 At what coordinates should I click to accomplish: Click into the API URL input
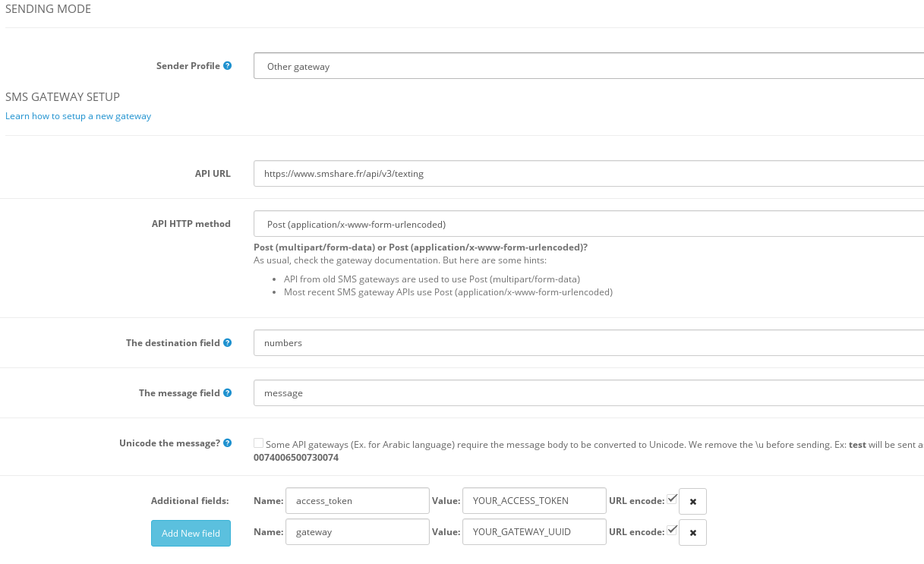pos(588,174)
